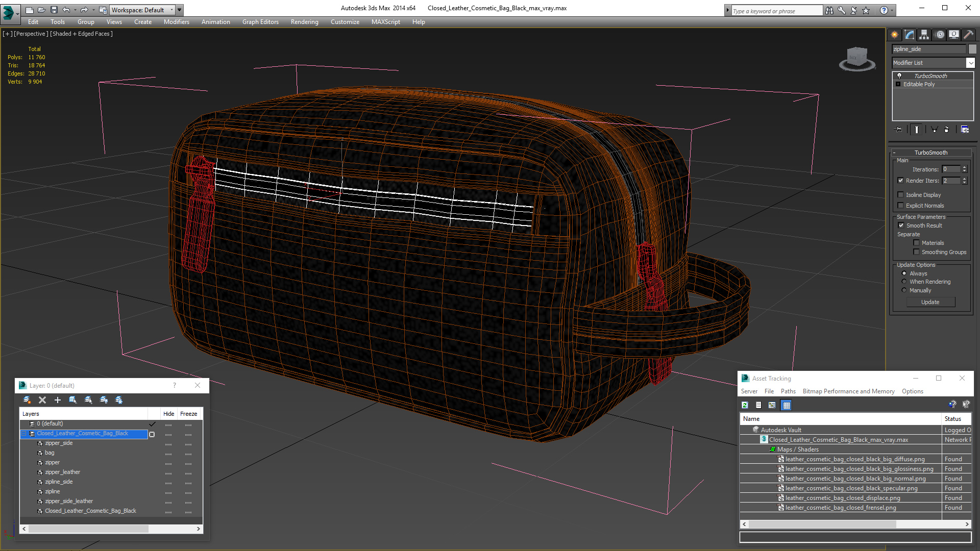Open quick access toolbar customize arrow
The image size is (980, 551).
point(179,10)
